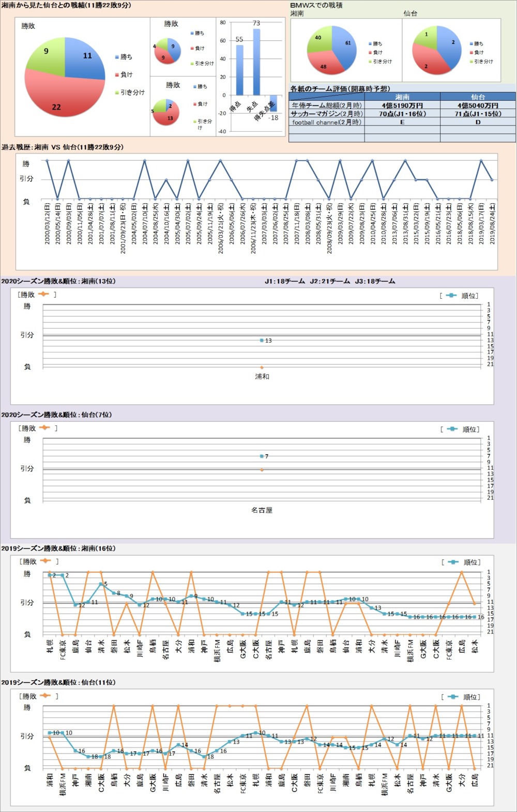Click the green 引き分け marker in large pie legend
Screen dimensions: 517x812
pyautogui.click(x=117, y=93)
